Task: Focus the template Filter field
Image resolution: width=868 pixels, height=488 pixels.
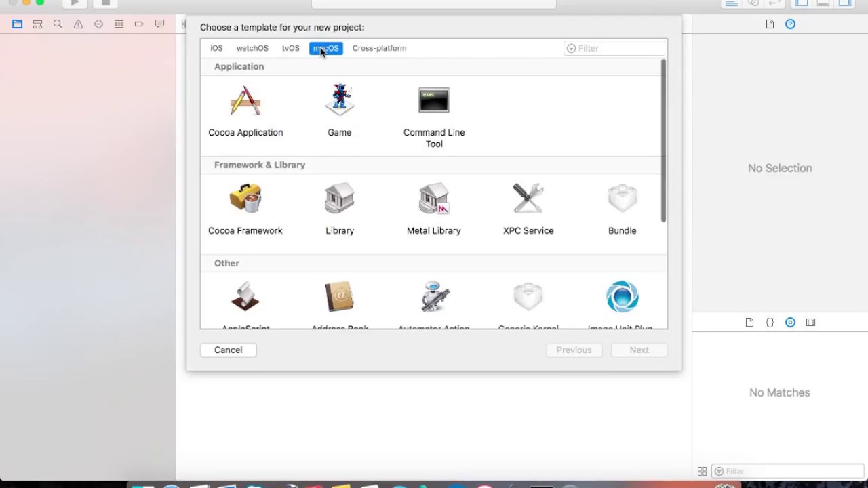Action: [x=615, y=48]
